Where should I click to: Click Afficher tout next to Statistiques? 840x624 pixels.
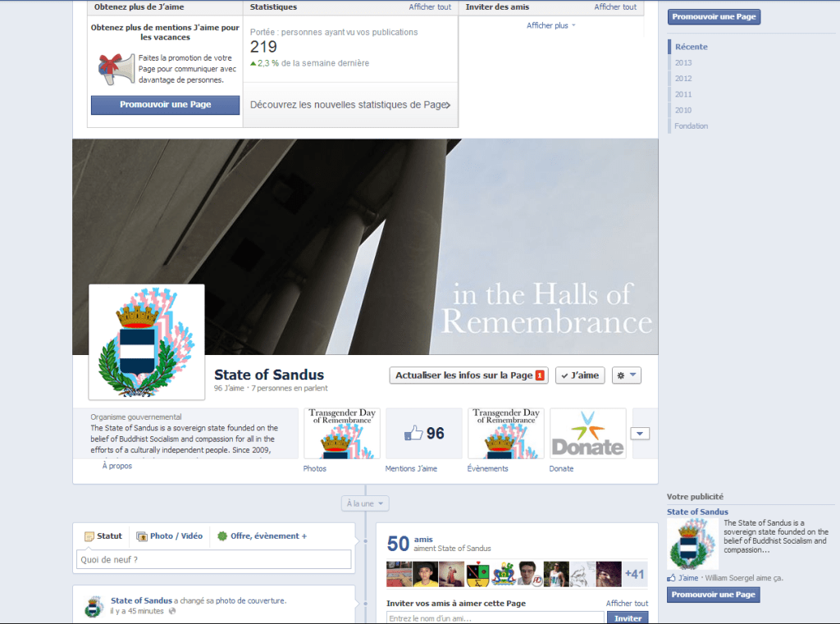[430, 7]
